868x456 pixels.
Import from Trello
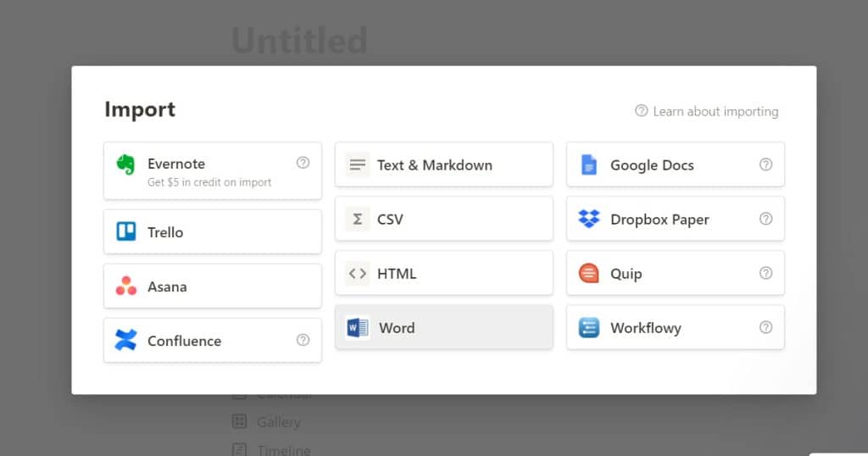click(x=213, y=231)
